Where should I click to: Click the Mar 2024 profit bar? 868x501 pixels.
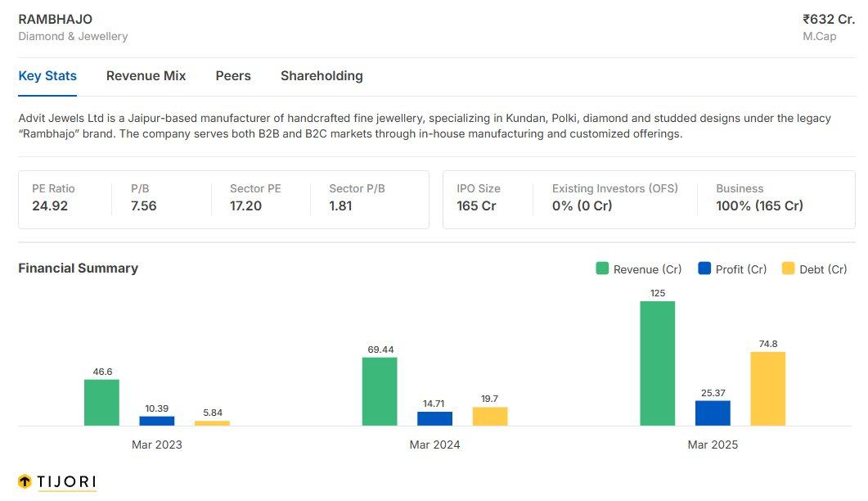434,418
